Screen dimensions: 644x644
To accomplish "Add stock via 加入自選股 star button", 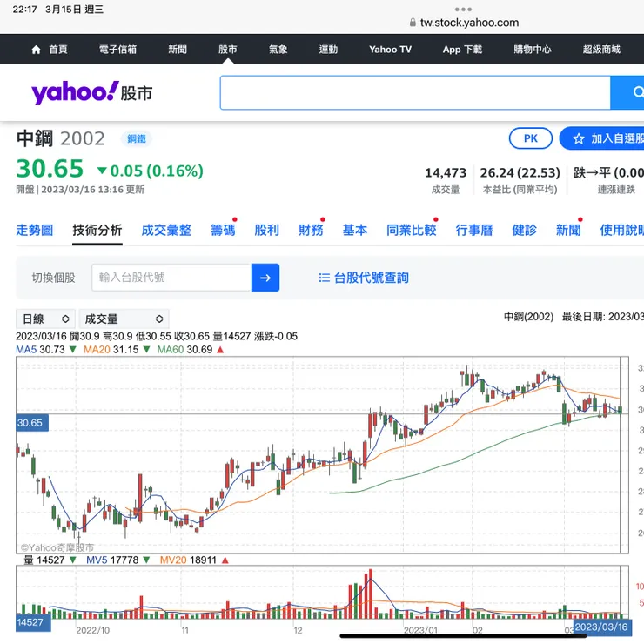I will click(x=602, y=138).
